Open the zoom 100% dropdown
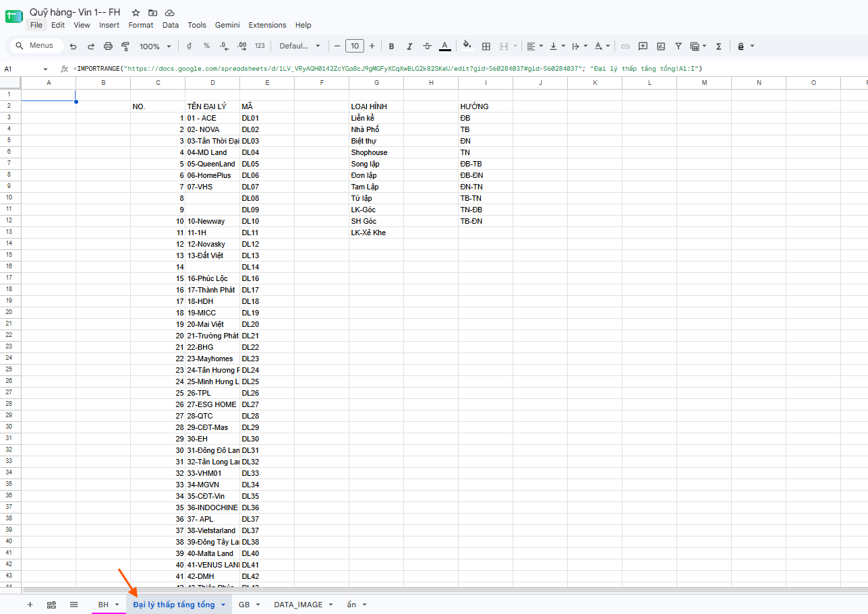 154,46
